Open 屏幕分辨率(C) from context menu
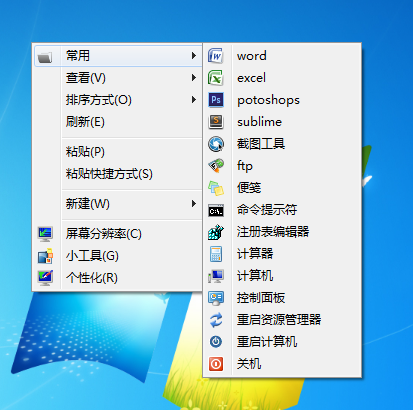This screenshot has height=410, width=413. point(118,234)
